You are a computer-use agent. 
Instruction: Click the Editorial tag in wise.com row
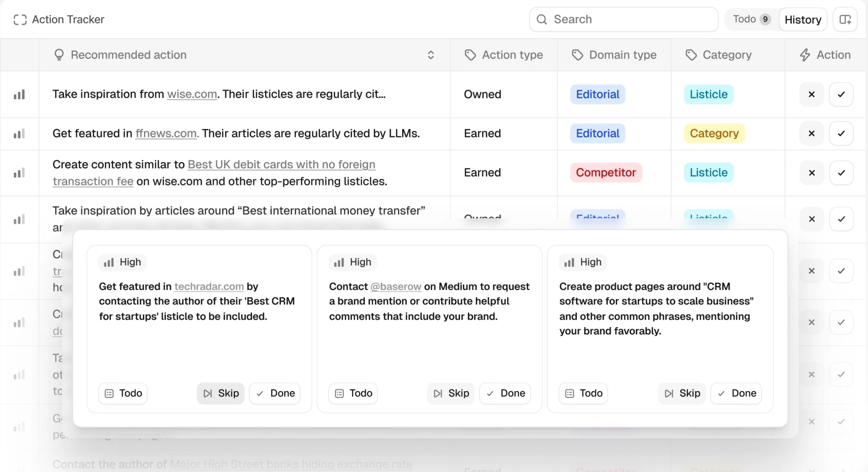tap(597, 94)
